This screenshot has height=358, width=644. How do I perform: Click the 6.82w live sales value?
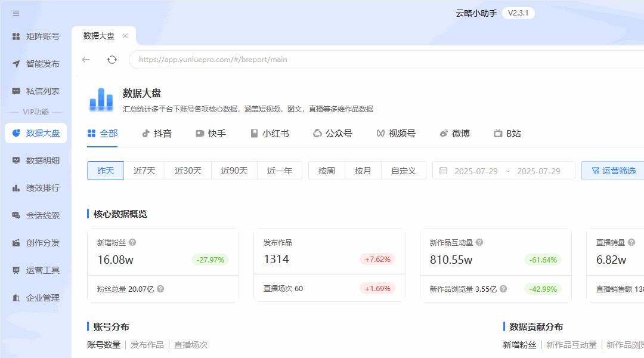click(611, 260)
